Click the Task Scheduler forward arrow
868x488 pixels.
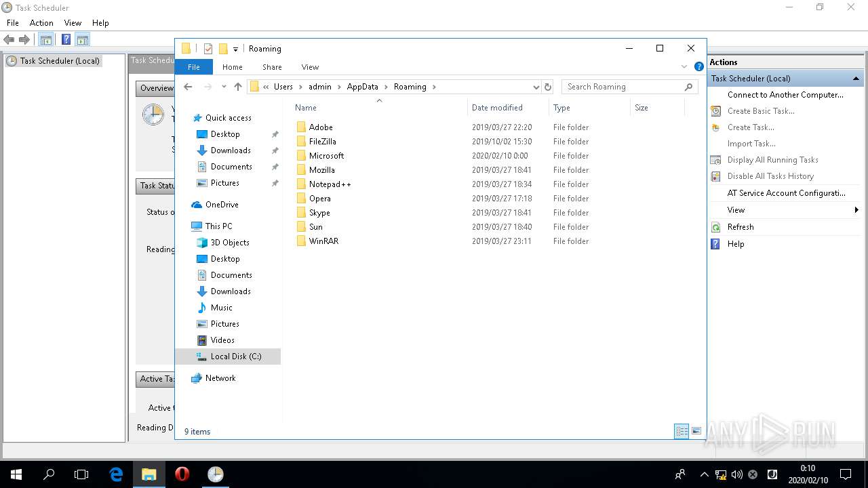click(24, 40)
